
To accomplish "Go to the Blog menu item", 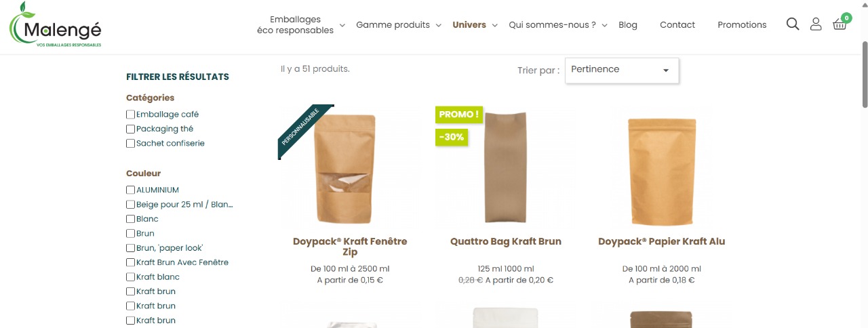I will [x=628, y=25].
